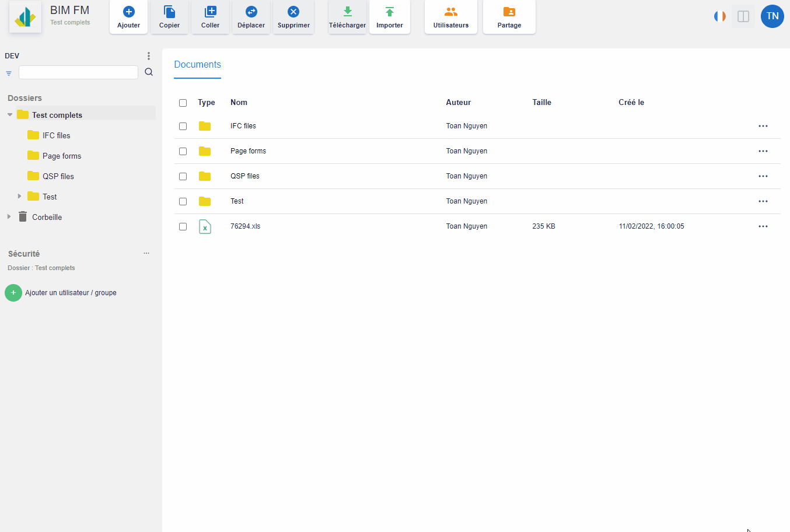Click the Coller paste icon
The image size is (790, 532).
click(211, 12)
